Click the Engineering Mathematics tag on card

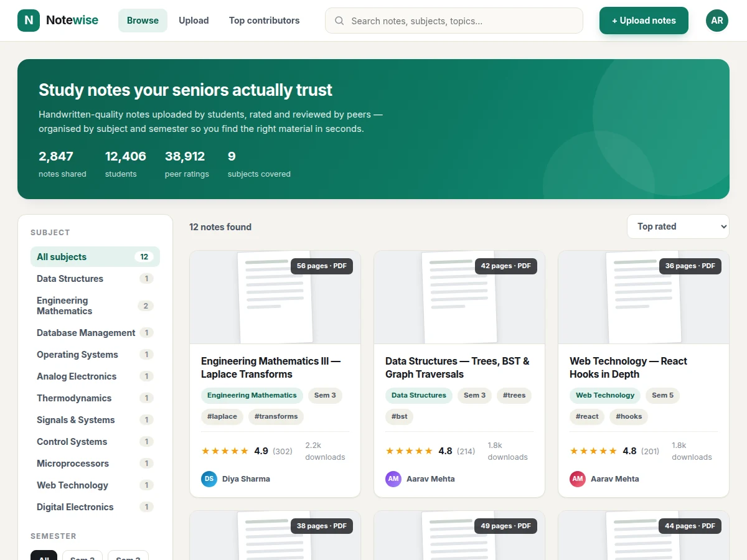click(x=252, y=395)
